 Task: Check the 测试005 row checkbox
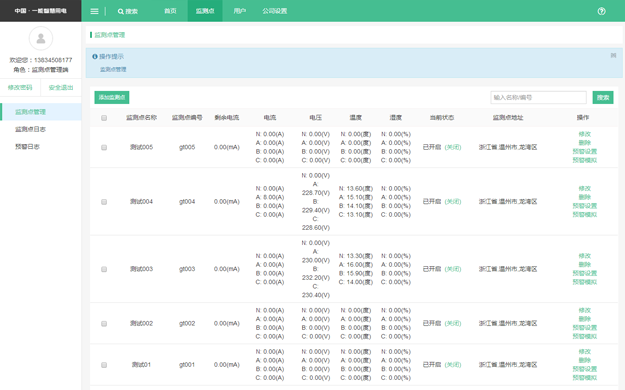click(x=104, y=148)
